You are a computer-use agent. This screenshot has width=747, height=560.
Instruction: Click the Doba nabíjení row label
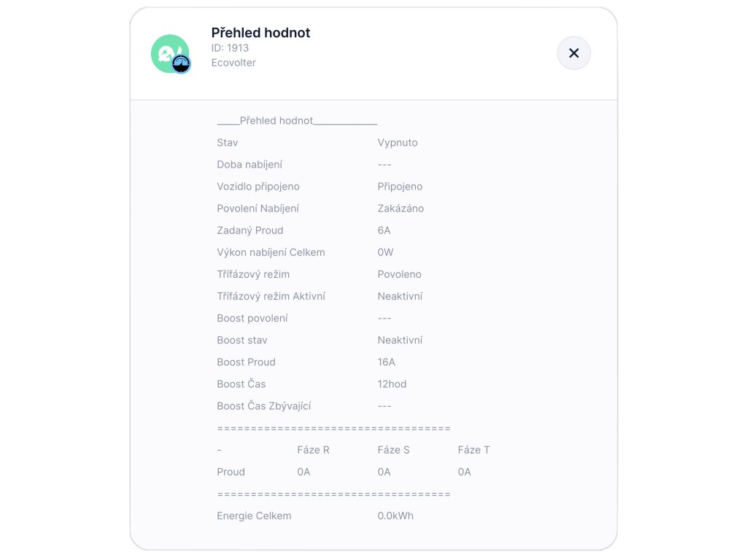(x=249, y=165)
